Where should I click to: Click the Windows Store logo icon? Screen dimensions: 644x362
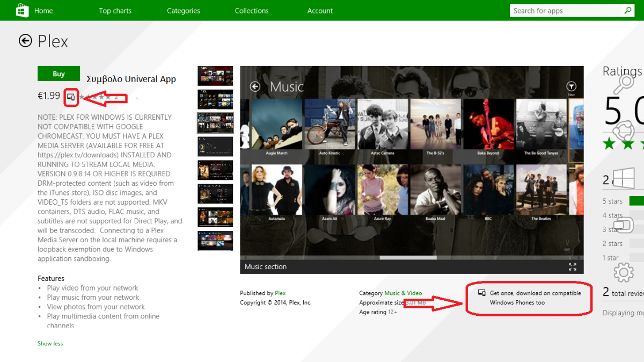pos(21,10)
